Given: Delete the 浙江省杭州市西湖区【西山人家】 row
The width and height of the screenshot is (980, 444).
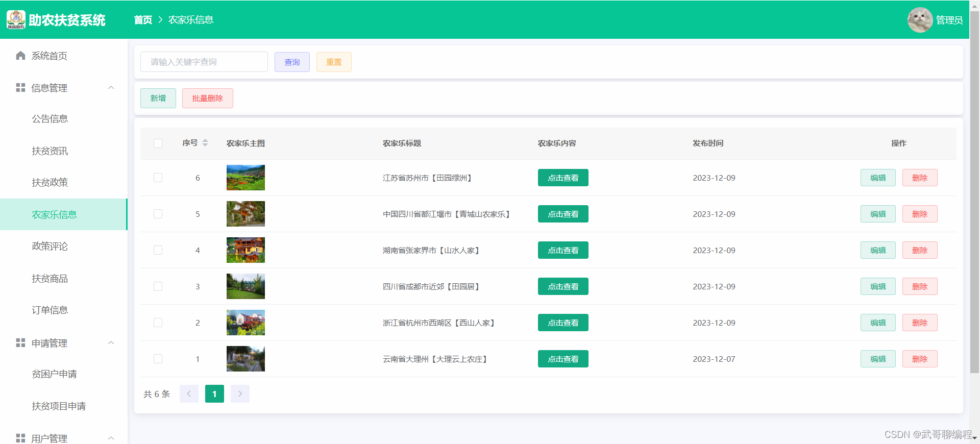Looking at the screenshot, I should pyautogui.click(x=920, y=323).
